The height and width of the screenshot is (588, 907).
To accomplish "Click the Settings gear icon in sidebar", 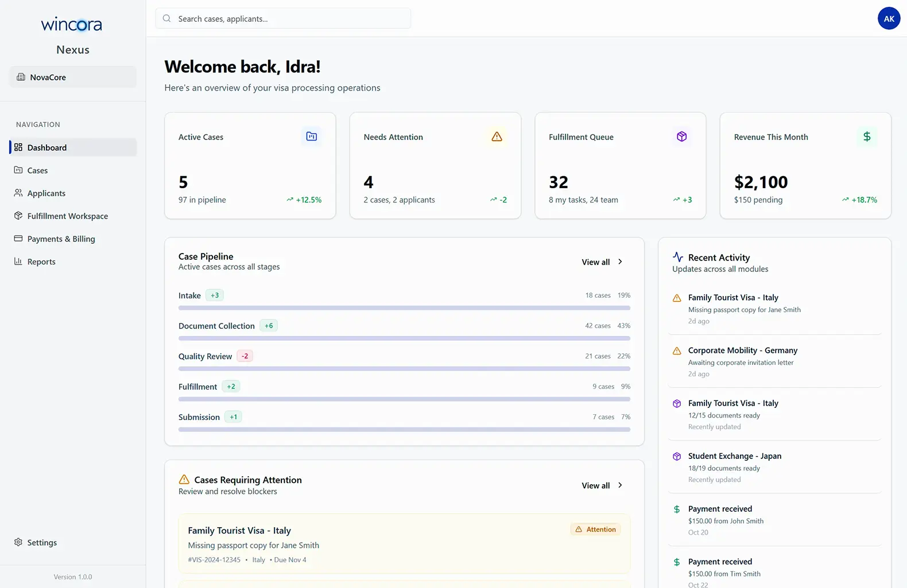I will pyautogui.click(x=18, y=542).
